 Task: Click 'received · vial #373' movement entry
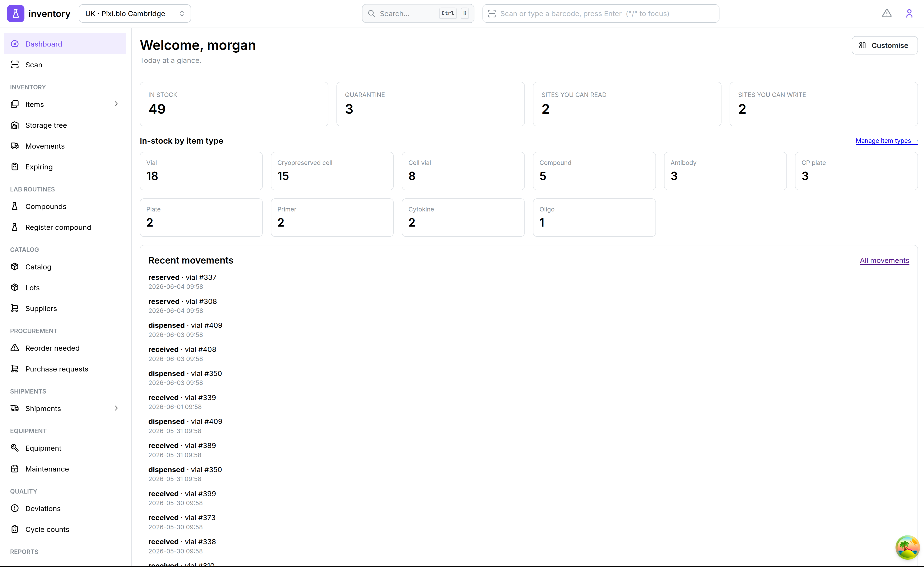tap(182, 517)
